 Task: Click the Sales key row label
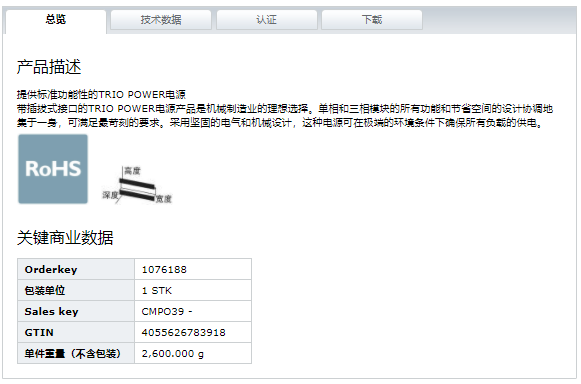[52, 311]
